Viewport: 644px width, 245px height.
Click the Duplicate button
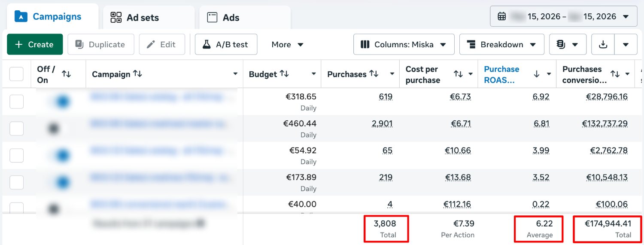(x=101, y=44)
